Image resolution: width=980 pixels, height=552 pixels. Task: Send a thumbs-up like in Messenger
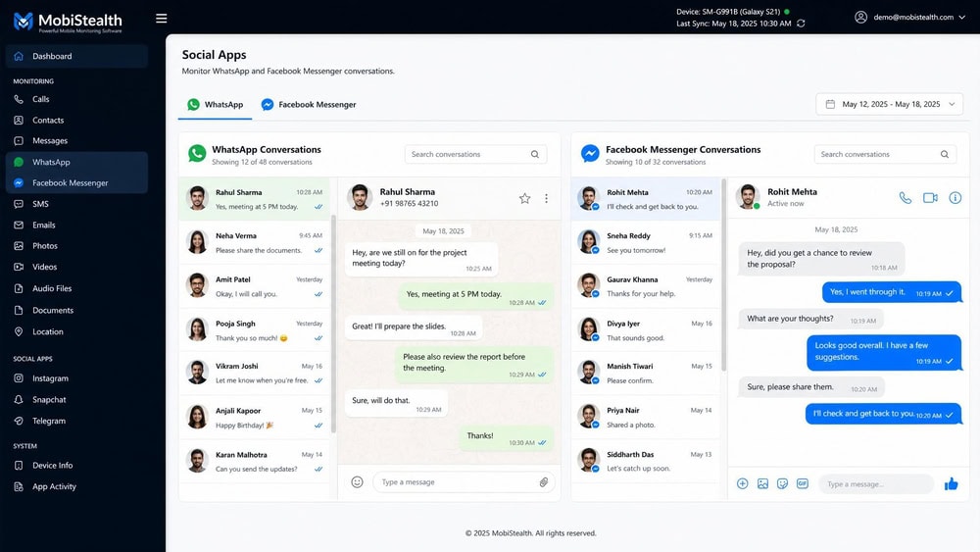pyautogui.click(x=952, y=484)
